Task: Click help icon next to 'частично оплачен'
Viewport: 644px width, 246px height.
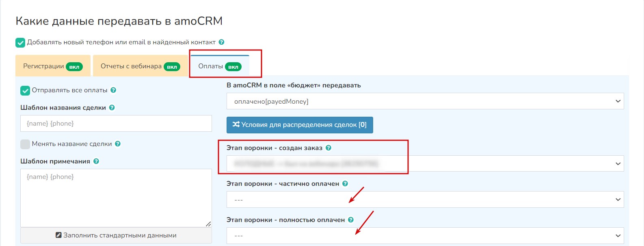Action: (345, 183)
